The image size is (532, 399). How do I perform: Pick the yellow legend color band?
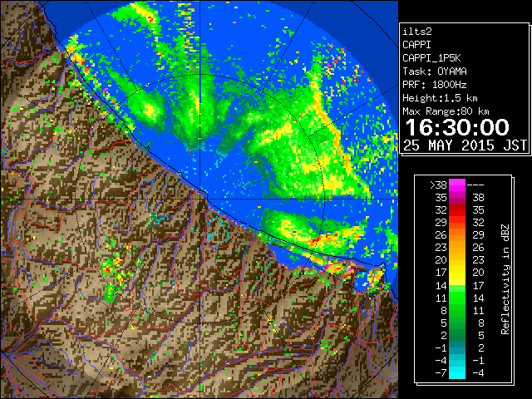tap(457, 273)
